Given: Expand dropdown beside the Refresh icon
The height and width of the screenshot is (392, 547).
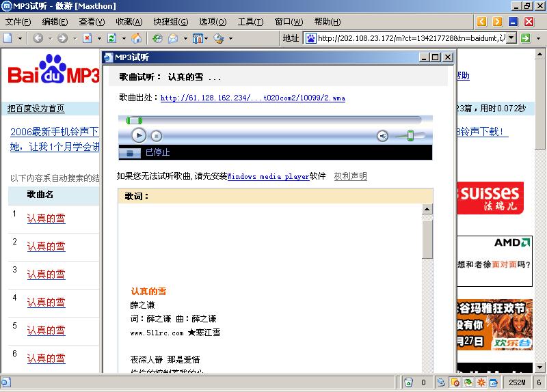Looking at the screenshot, I should point(124,38).
